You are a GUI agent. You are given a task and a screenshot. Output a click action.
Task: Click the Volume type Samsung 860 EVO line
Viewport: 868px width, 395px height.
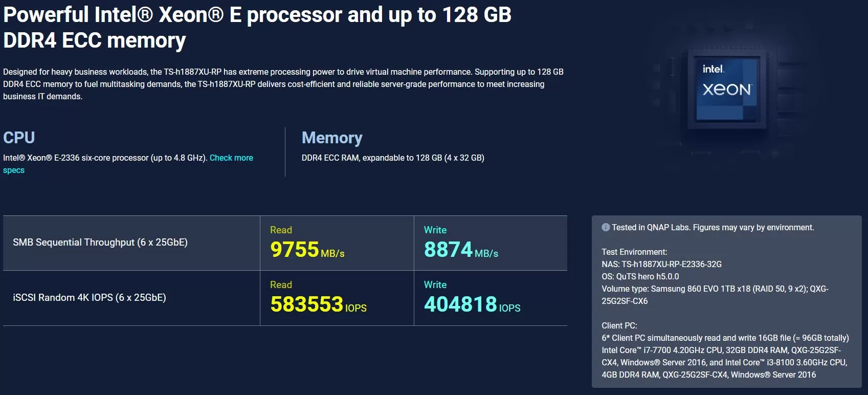pos(715,295)
